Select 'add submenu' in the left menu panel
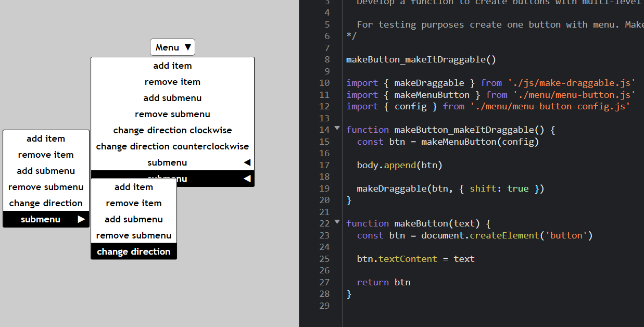The image size is (644, 327). [x=46, y=171]
